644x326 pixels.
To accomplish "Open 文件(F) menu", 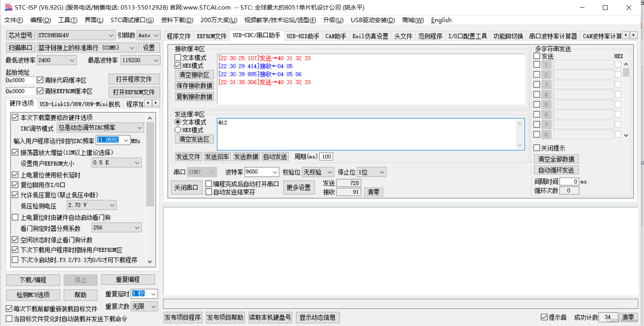I will tap(14, 20).
